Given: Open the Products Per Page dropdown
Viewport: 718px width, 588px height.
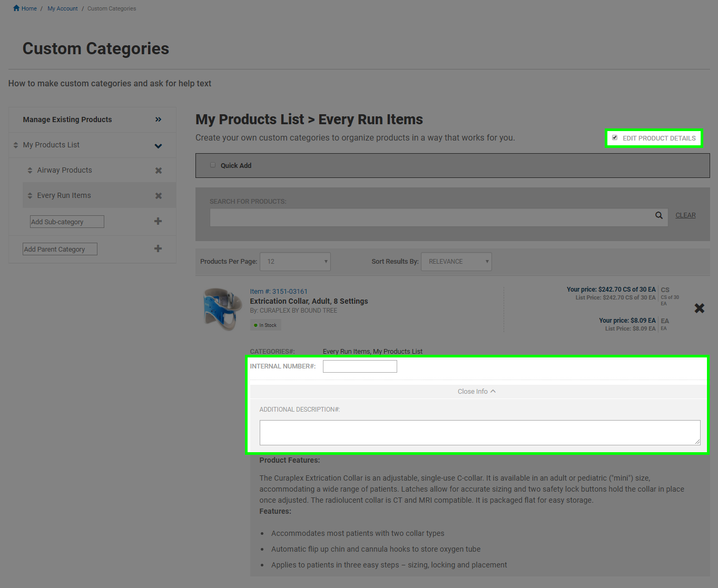Looking at the screenshot, I should 295,261.
